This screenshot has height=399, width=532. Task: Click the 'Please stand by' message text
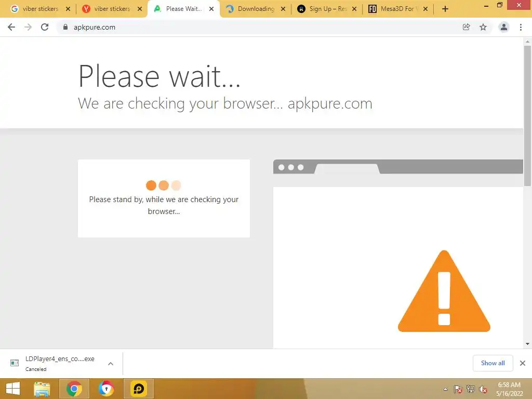pyautogui.click(x=164, y=205)
